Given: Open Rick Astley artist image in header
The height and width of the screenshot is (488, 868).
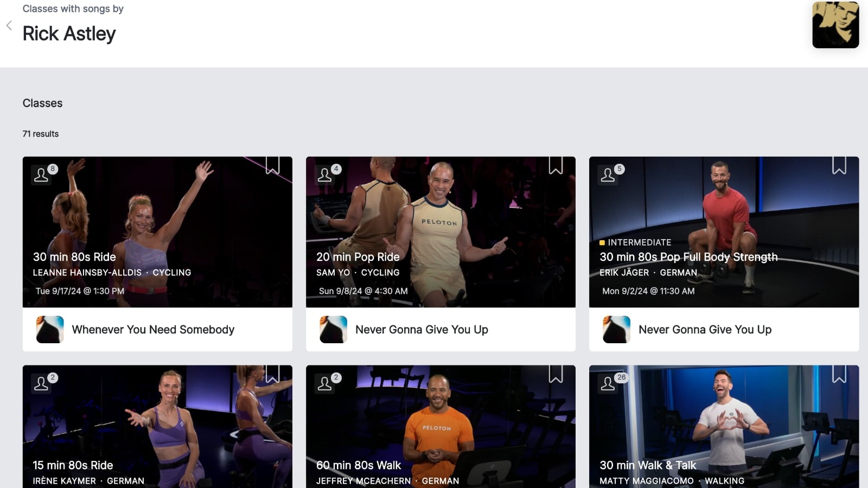Looking at the screenshot, I should 835,25.
